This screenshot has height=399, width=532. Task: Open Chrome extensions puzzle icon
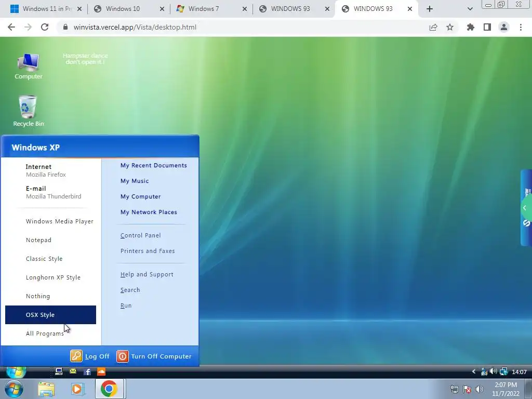point(471,27)
